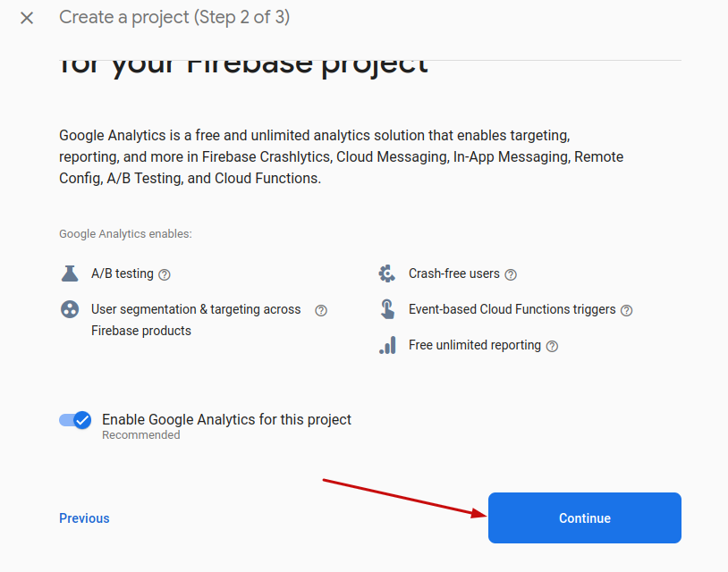
Task: Open help for Free unlimited reporting
Action: pos(552,346)
